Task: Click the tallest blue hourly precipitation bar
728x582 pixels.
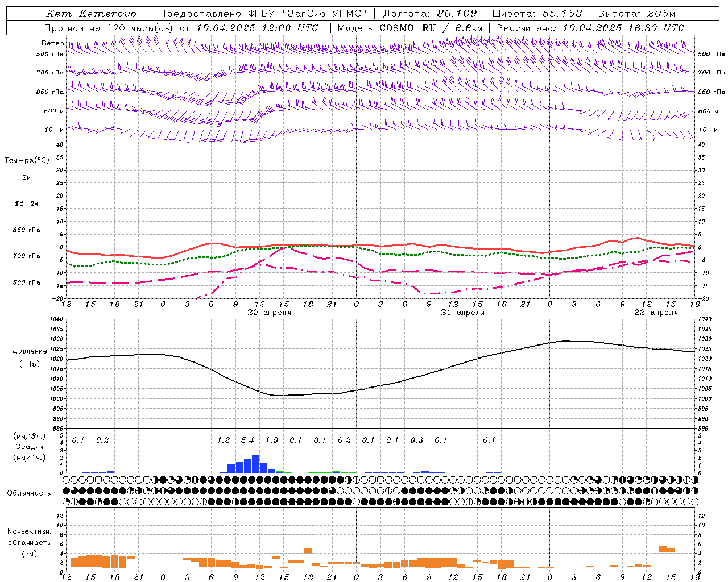Action: tap(256, 464)
